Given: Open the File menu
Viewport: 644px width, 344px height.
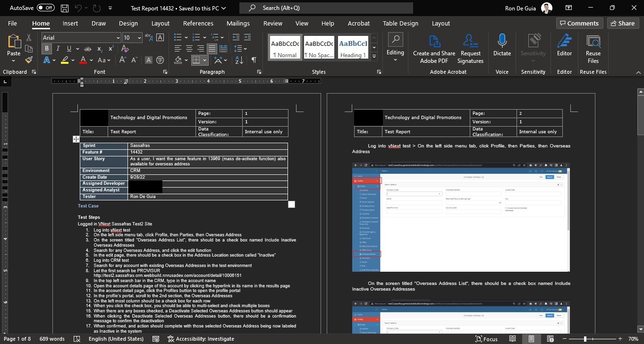Looking at the screenshot, I should click(12, 23).
